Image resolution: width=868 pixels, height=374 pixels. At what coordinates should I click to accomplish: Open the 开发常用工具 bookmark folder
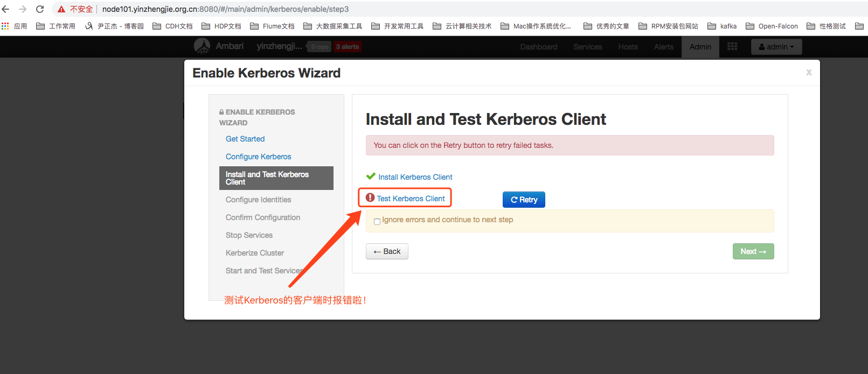click(x=398, y=26)
